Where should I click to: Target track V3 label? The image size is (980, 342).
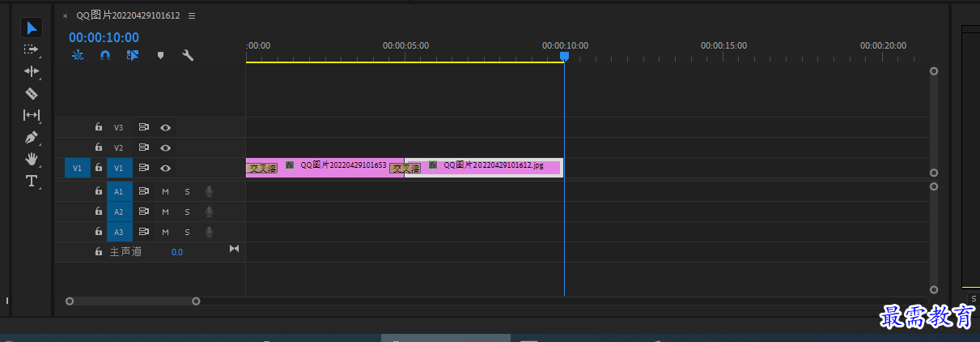tap(119, 127)
